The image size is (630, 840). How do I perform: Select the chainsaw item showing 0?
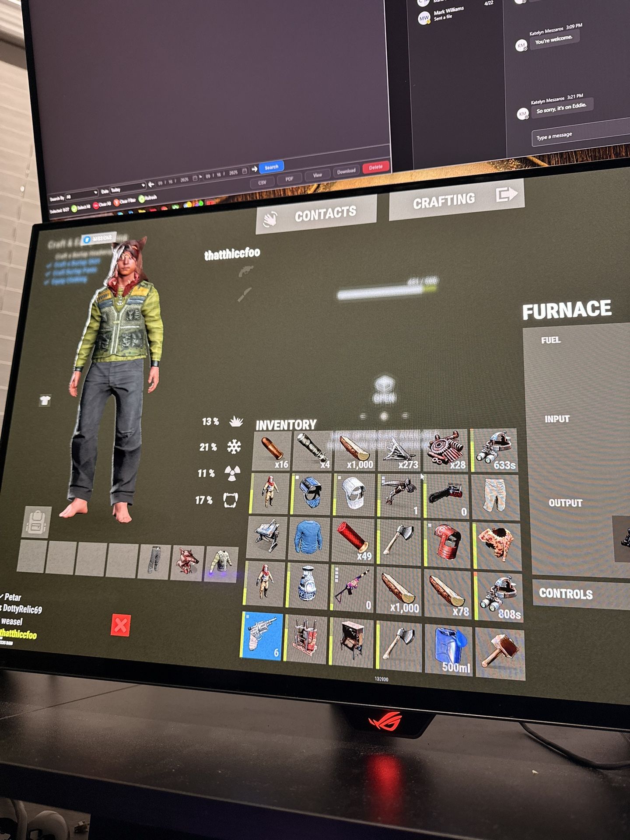[445, 497]
